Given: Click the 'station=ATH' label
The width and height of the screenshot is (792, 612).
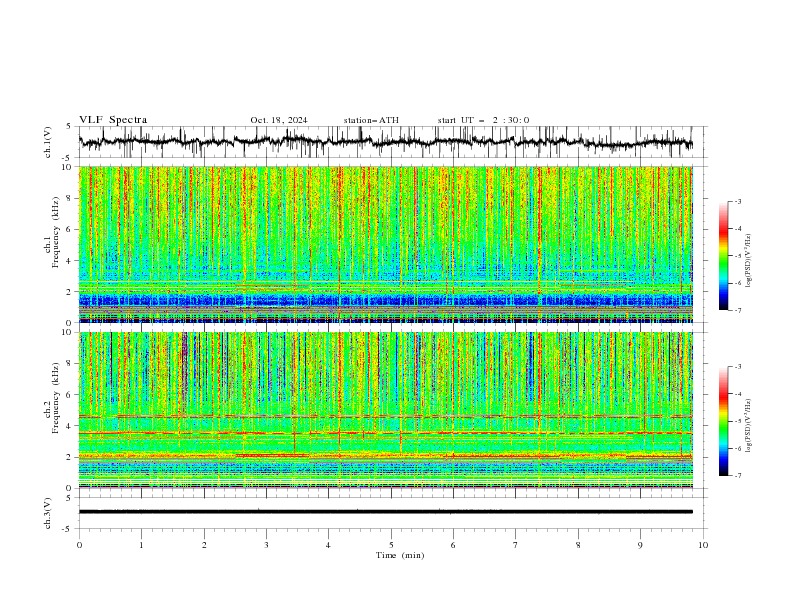Looking at the screenshot, I should [371, 120].
